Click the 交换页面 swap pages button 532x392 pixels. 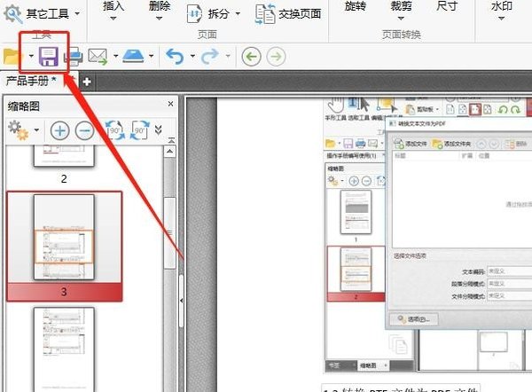point(288,13)
